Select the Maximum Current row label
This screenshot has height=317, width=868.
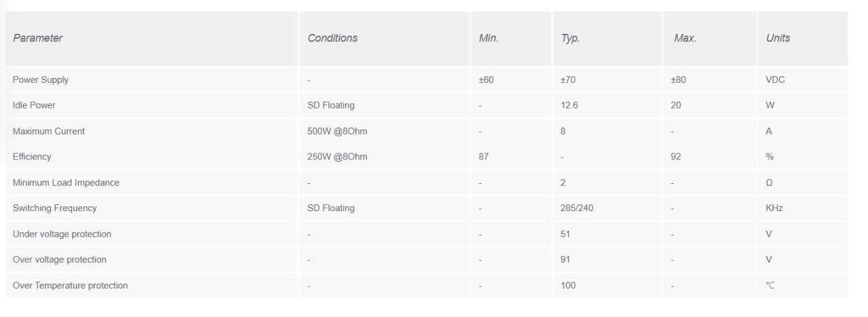(49, 131)
